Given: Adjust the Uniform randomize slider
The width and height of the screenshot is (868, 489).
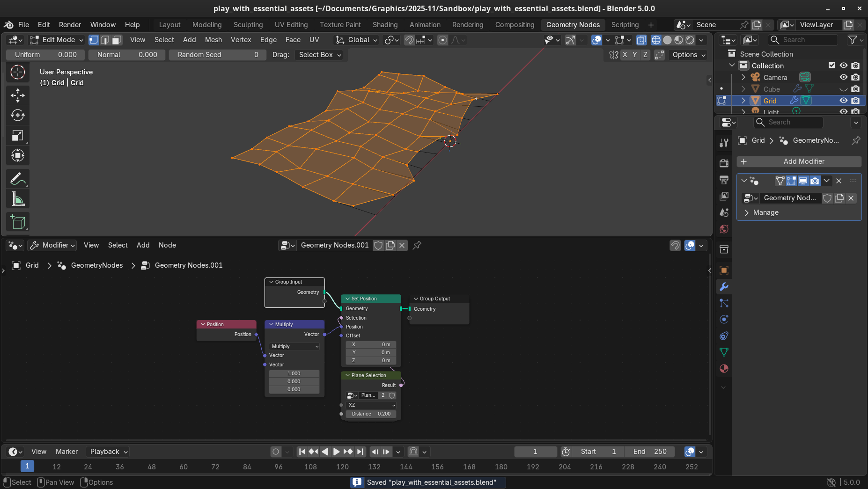Looking at the screenshot, I should pyautogui.click(x=45, y=55).
